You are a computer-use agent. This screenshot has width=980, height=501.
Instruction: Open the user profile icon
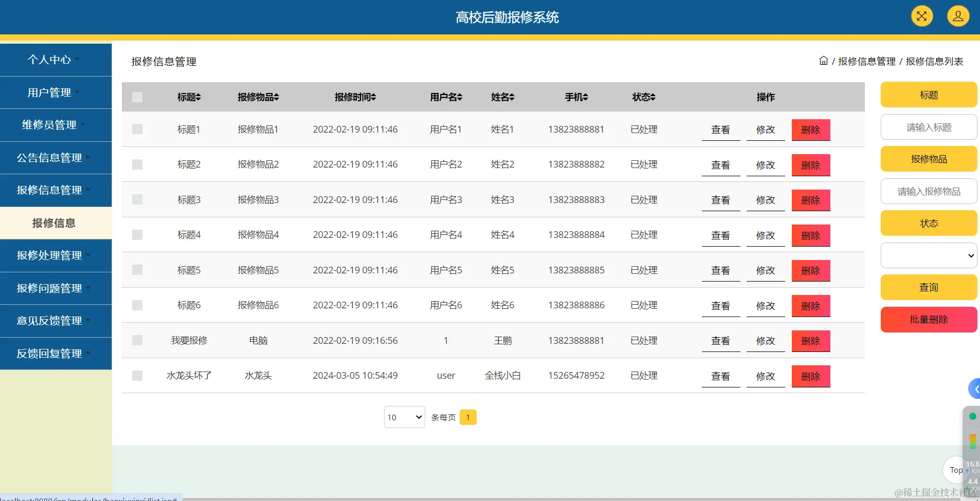(958, 16)
